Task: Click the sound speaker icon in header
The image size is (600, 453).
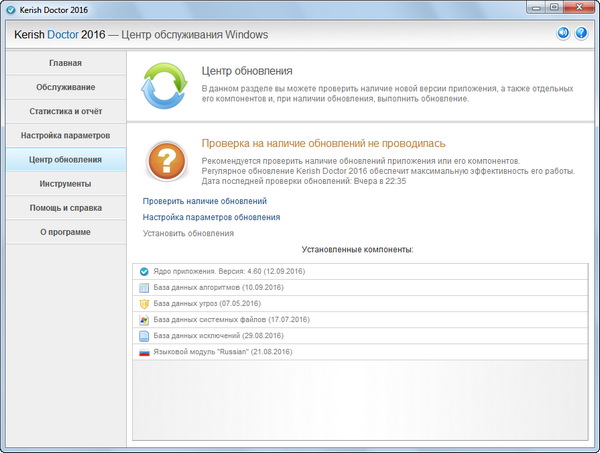Action: click(563, 33)
